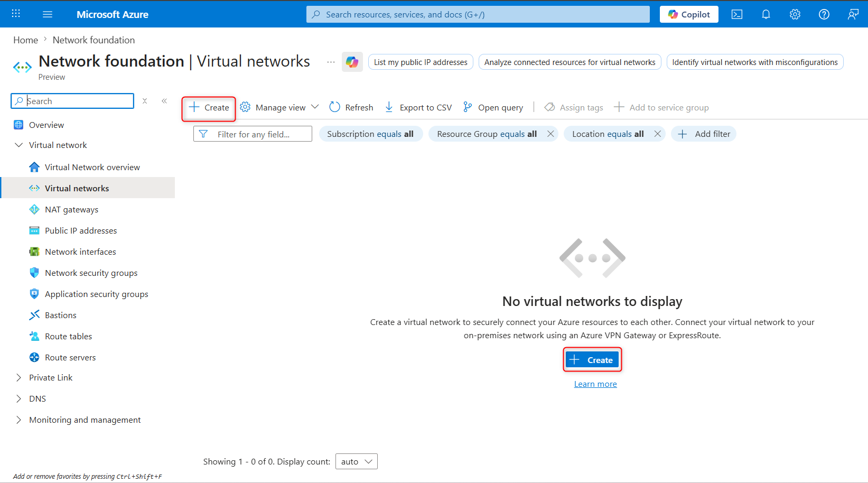The height and width of the screenshot is (483, 868).
Task: Follow the Learn more link
Action: coord(595,384)
